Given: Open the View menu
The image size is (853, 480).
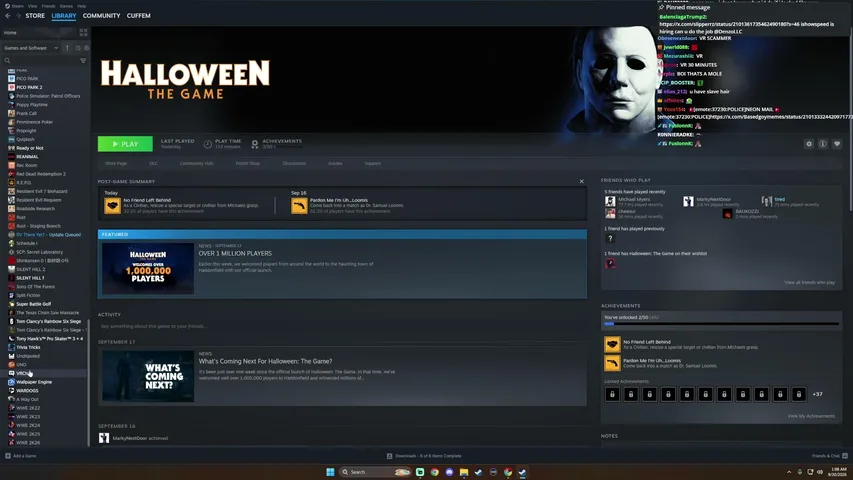Looking at the screenshot, I should pyautogui.click(x=33, y=6).
